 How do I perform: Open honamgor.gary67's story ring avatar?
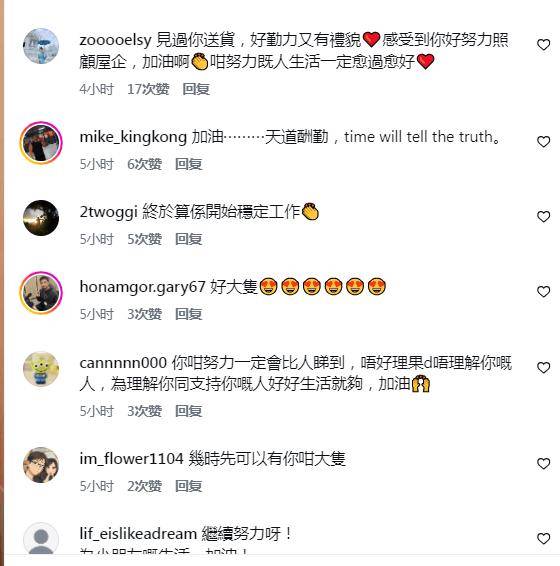[41, 293]
